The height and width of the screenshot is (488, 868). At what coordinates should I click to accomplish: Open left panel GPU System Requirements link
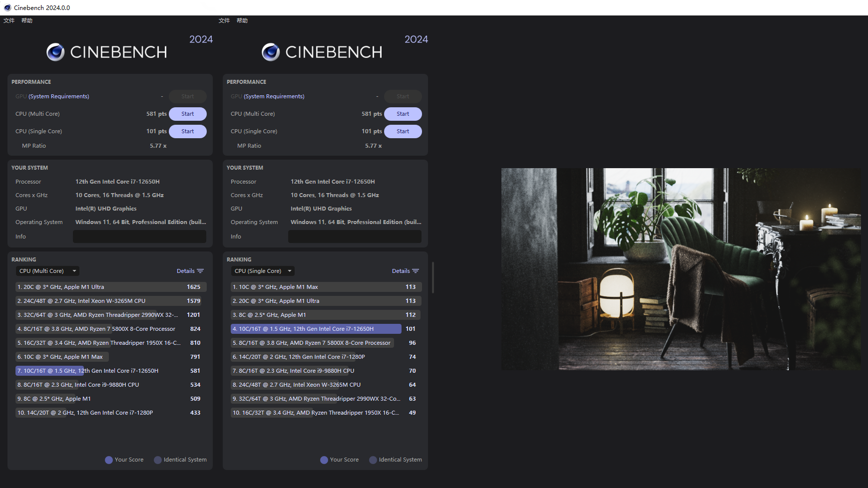click(58, 96)
